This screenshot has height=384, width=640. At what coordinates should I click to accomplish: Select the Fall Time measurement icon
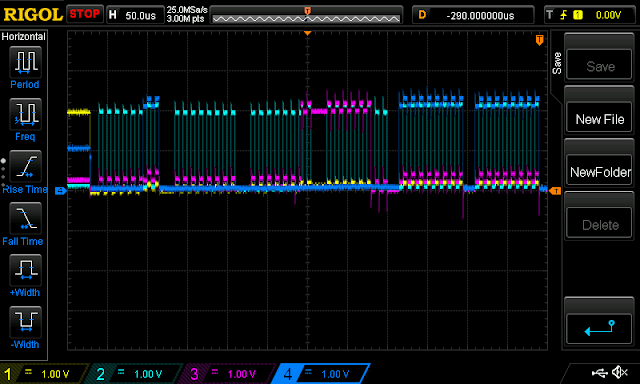[x=26, y=218]
